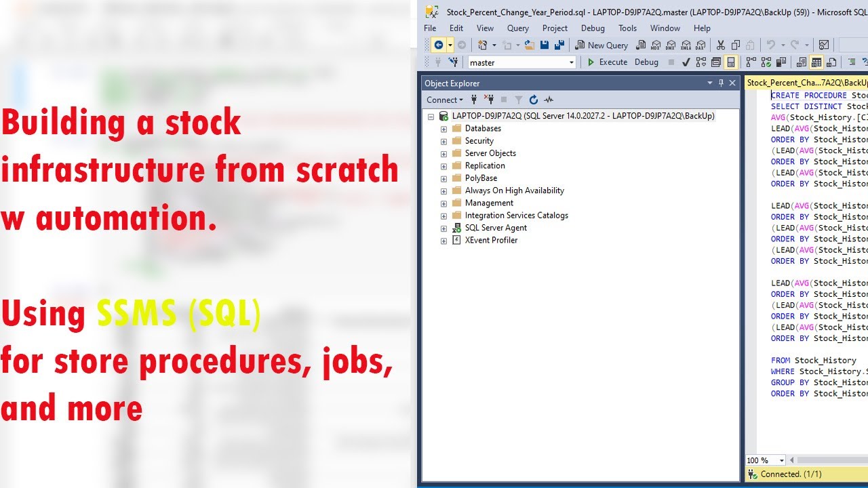Toggle IntelliSense Enabled icon
Screen dimensions: 868x488
731,62
